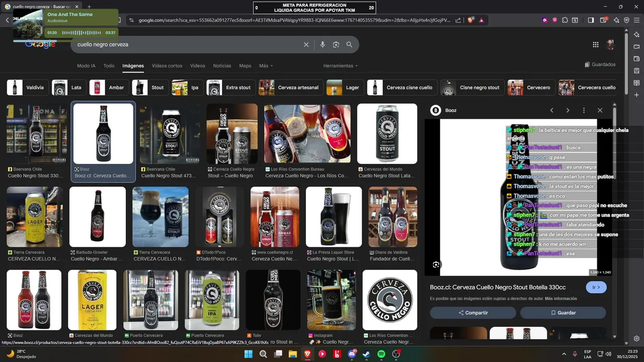Viewport: 644px width, 362px height.
Task: Open Spotify from the taskbar
Action: [x=381, y=354]
